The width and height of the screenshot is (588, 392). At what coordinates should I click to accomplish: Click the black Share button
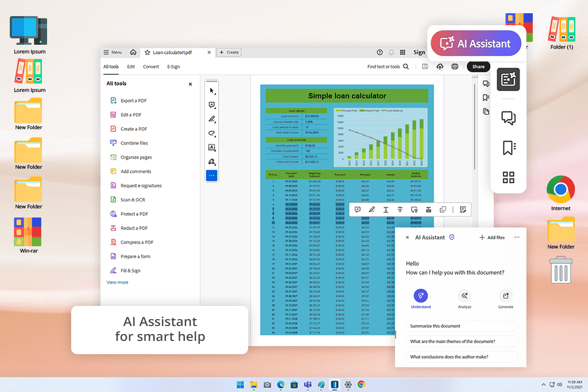478,67
